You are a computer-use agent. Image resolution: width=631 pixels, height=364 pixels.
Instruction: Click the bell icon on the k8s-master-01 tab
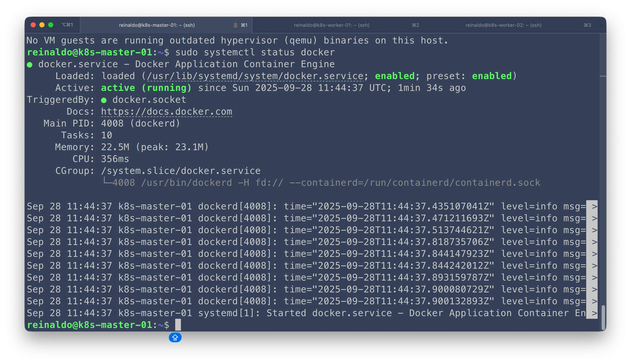[x=235, y=25]
